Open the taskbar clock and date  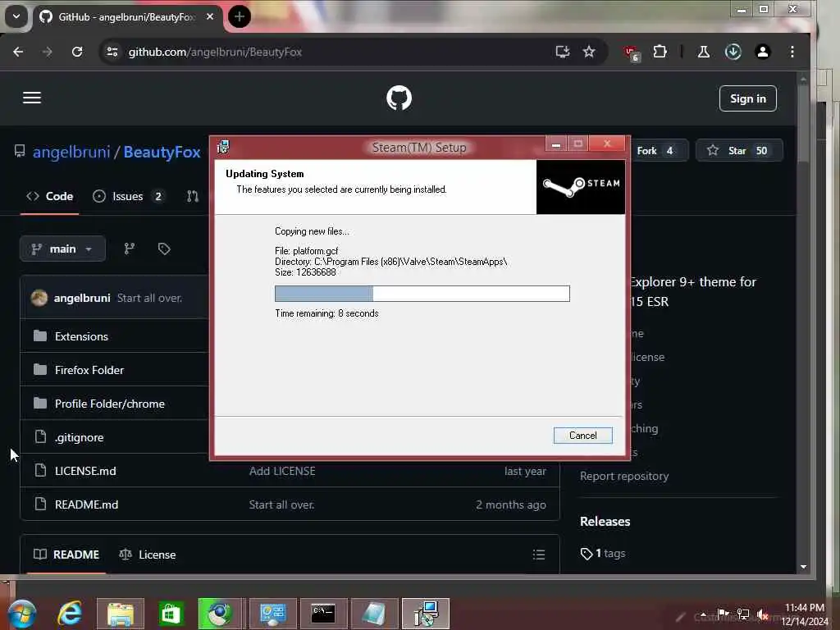(804, 614)
